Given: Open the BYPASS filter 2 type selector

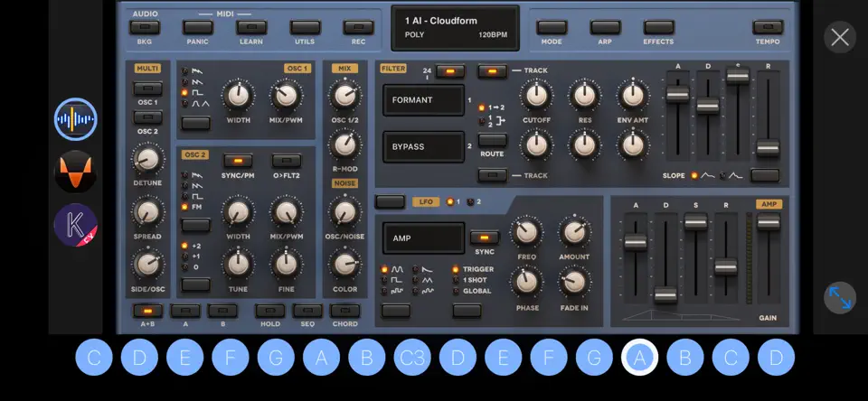Looking at the screenshot, I should (423, 146).
